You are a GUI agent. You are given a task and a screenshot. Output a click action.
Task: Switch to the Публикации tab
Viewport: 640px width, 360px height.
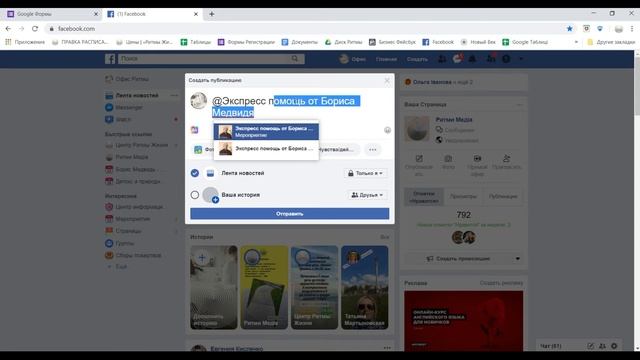click(502, 196)
